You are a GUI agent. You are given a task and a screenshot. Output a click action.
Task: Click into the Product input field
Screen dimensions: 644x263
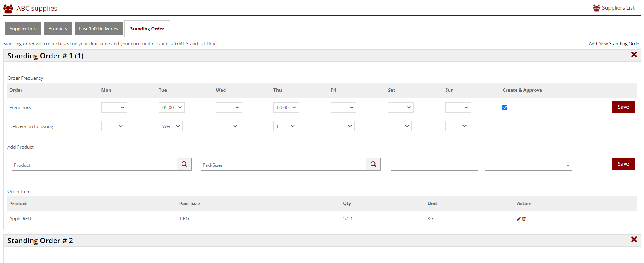click(x=94, y=165)
